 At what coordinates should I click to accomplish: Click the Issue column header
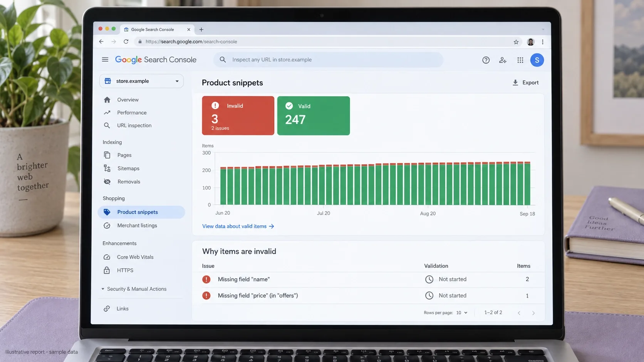point(208,266)
